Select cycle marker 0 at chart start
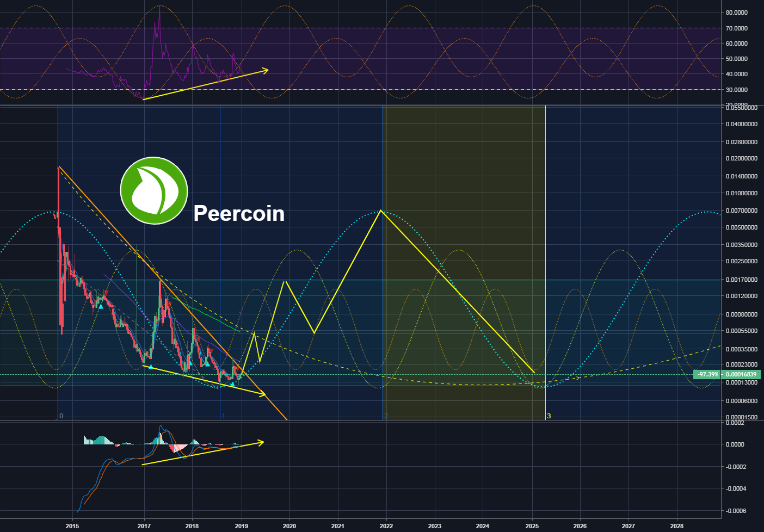The image size is (764, 532). click(61, 416)
